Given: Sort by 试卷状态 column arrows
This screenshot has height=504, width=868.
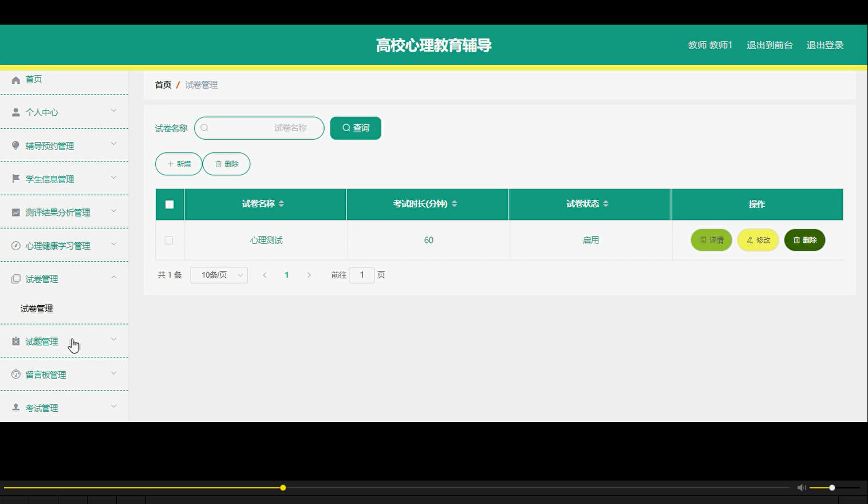Looking at the screenshot, I should (x=606, y=204).
